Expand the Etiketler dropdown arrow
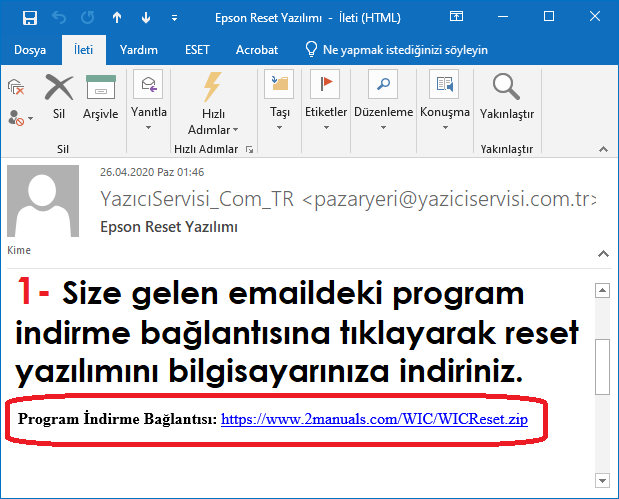Viewport: 619px width, 499px height. coord(326,127)
